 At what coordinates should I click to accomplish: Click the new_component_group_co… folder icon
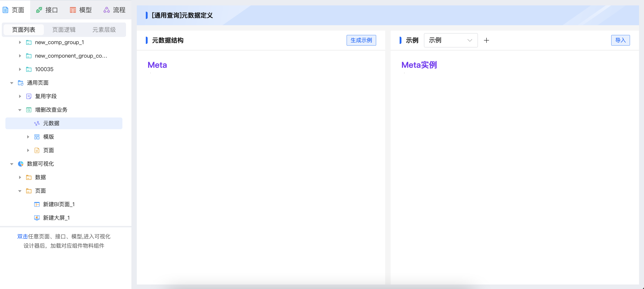29,56
